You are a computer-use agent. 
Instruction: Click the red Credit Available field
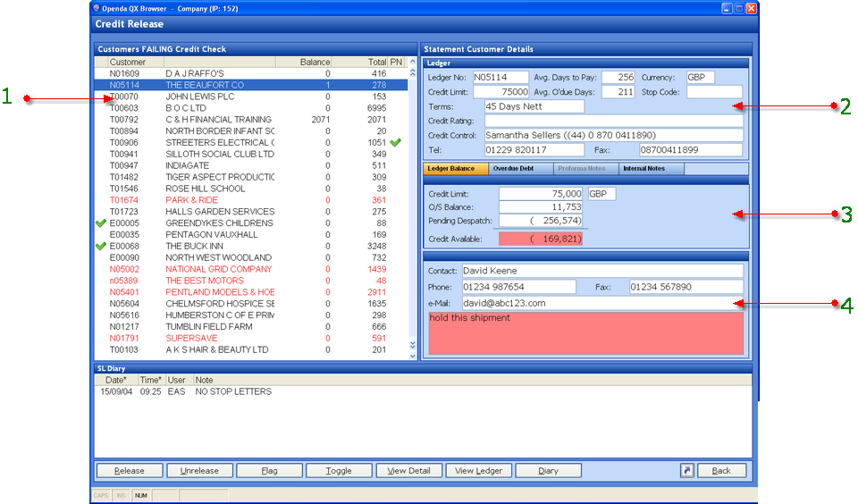[x=541, y=239]
